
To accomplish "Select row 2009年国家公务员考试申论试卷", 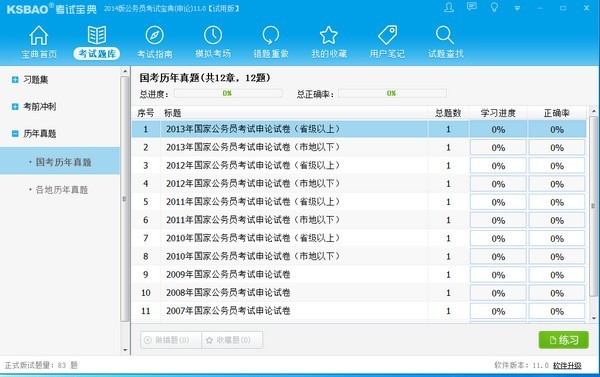I will (359, 274).
